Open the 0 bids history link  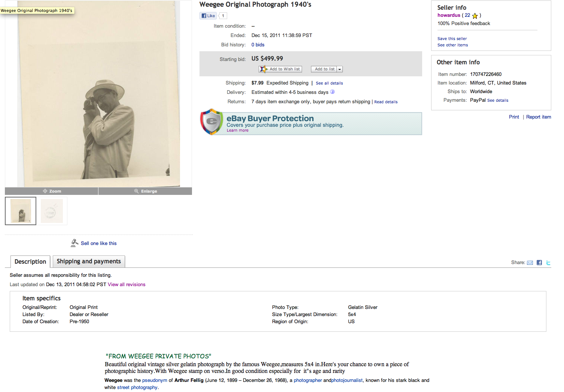258,45
